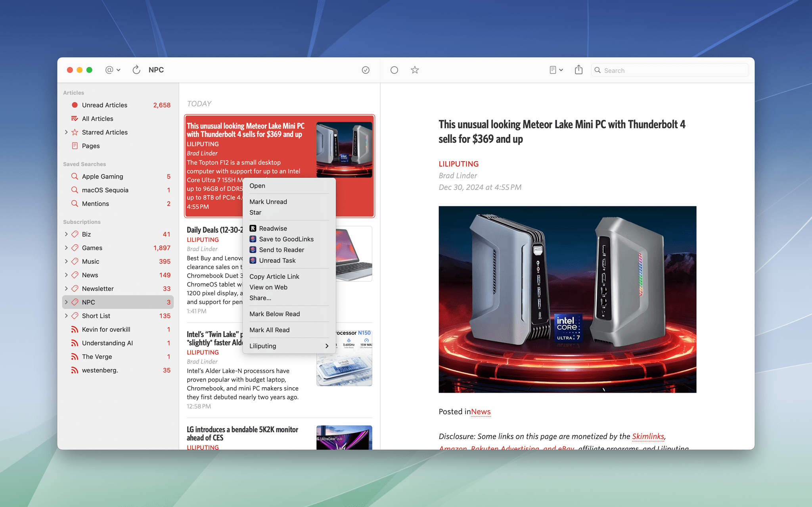Click the Apple Gaming saved search icon
812x507 pixels.
click(75, 177)
